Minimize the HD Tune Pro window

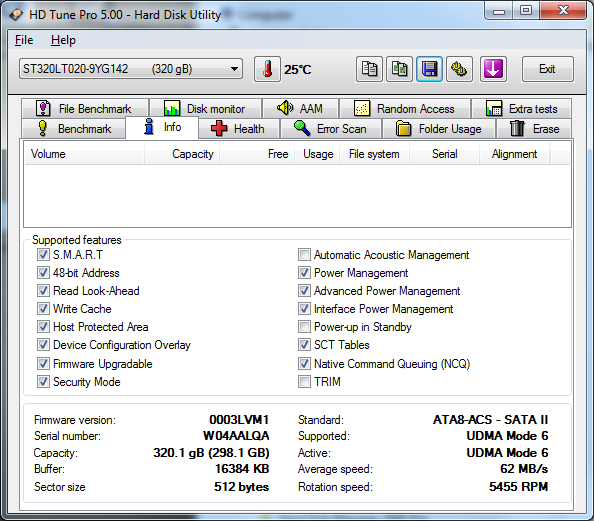click(499, 11)
